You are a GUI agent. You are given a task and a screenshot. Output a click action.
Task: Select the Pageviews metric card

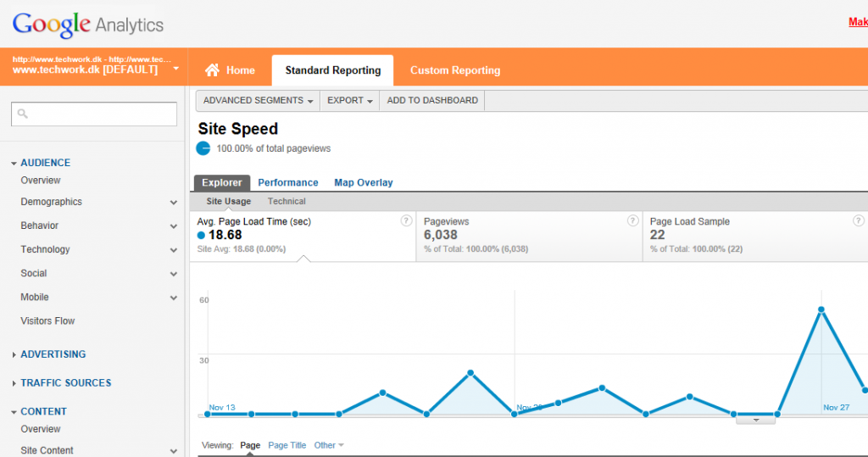coord(529,236)
